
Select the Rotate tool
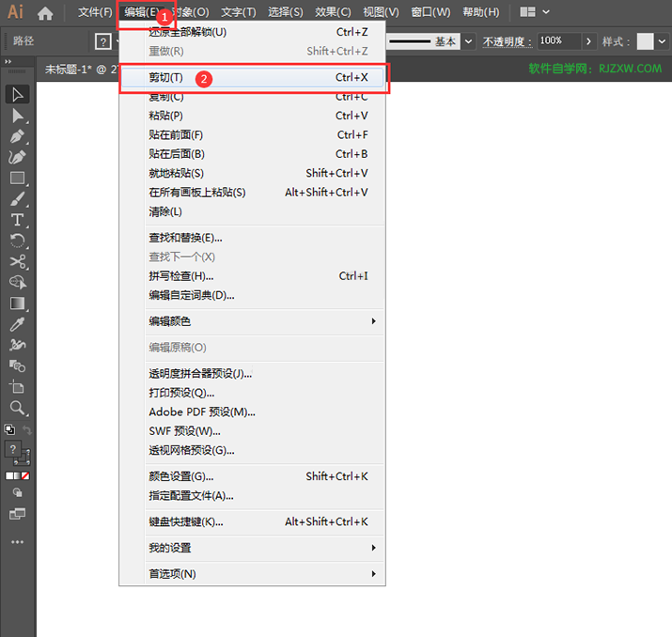(17, 241)
